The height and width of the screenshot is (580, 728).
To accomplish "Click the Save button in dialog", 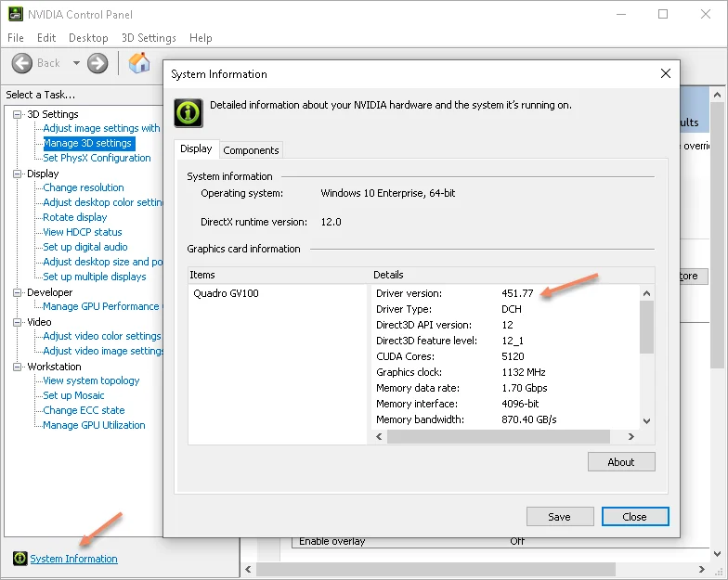I will click(x=559, y=517).
